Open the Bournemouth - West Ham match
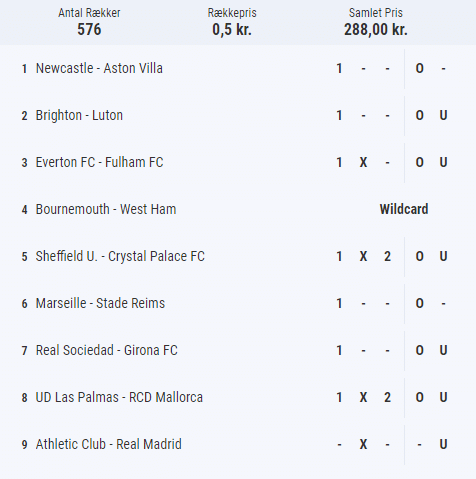 pos(106,209)
